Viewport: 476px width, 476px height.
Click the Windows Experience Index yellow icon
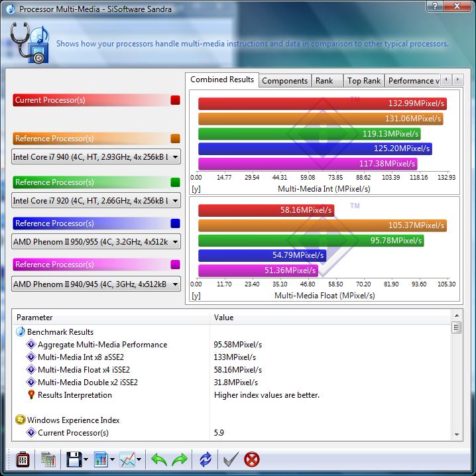pyautogui.click(x=20, y=420)
